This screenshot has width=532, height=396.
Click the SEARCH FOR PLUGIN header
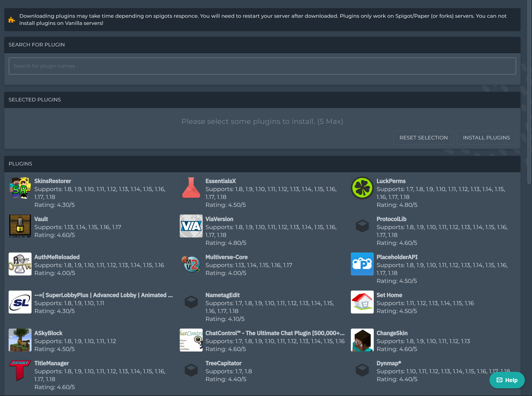pos(37,45)
